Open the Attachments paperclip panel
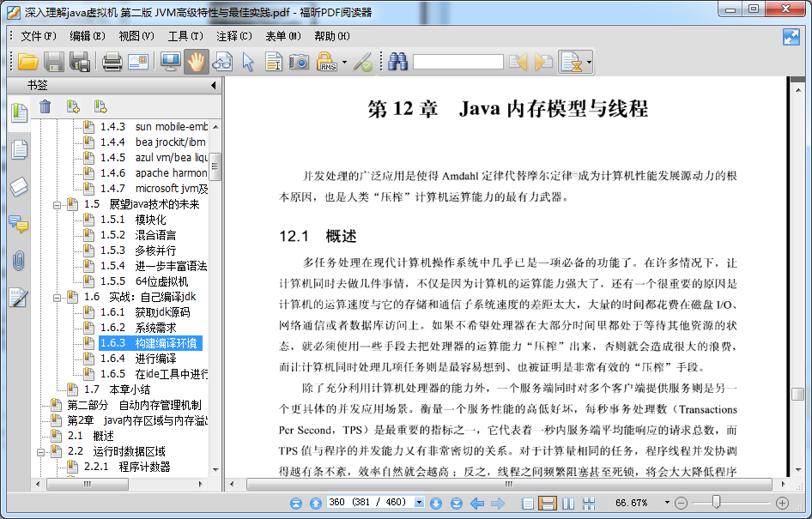The image size is (812, 519). (18, 261)
